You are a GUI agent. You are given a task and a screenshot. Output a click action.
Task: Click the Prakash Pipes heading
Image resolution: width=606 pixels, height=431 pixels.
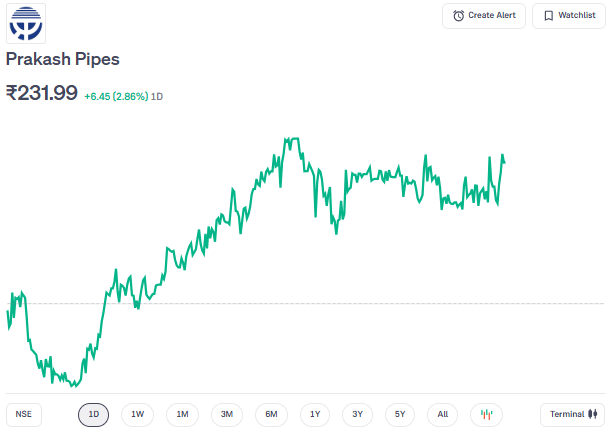click(63, 59)
